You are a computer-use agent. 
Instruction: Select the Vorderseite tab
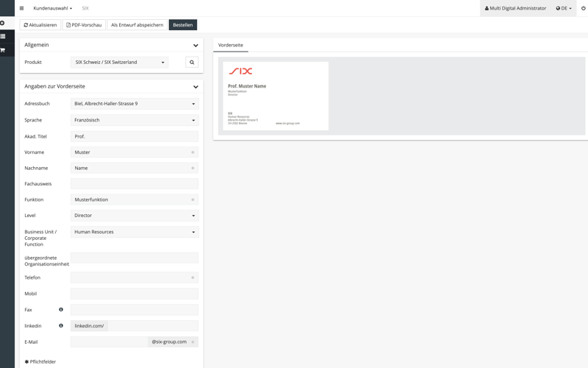231,45
